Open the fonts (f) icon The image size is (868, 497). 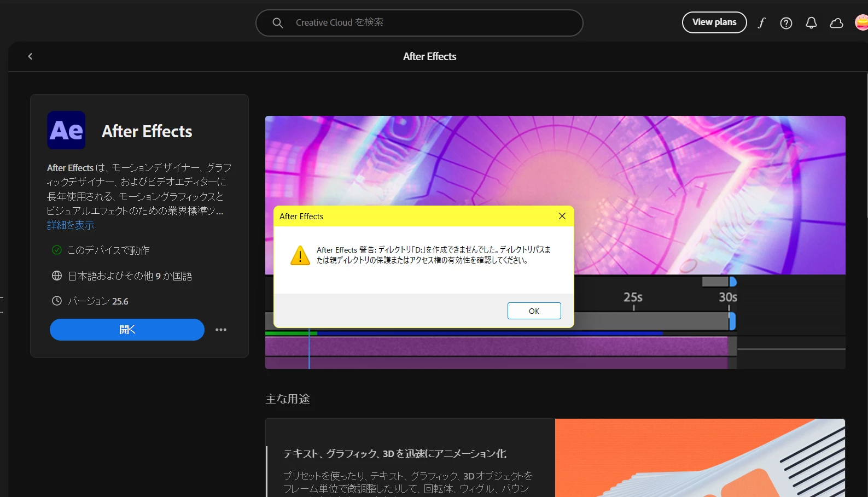761,23
